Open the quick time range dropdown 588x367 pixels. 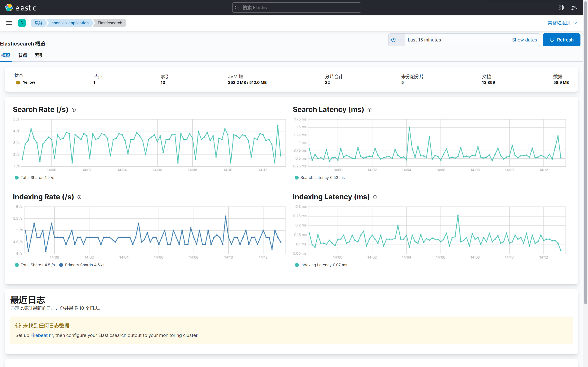point(397,40)
